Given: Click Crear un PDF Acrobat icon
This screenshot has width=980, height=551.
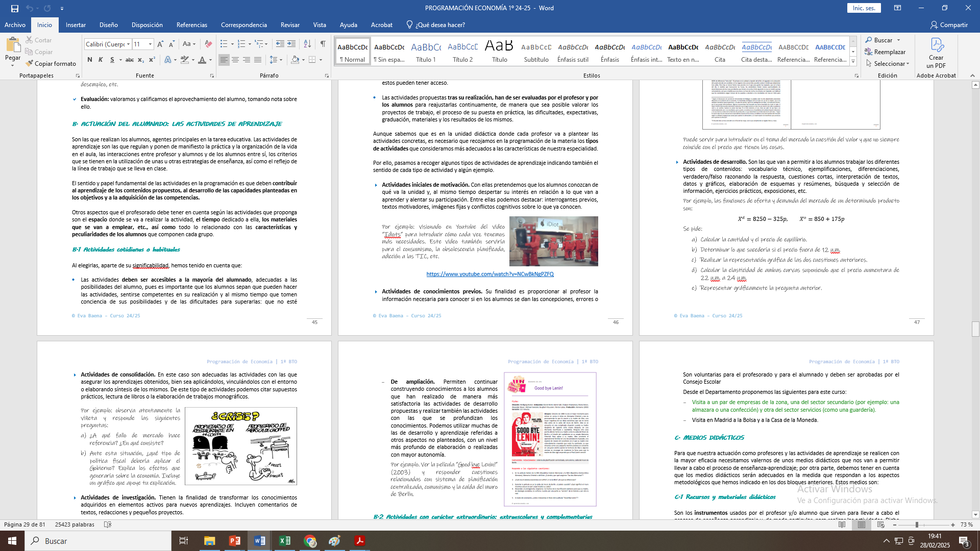Looking at the screenshot, I should click(x=936, y=53).
